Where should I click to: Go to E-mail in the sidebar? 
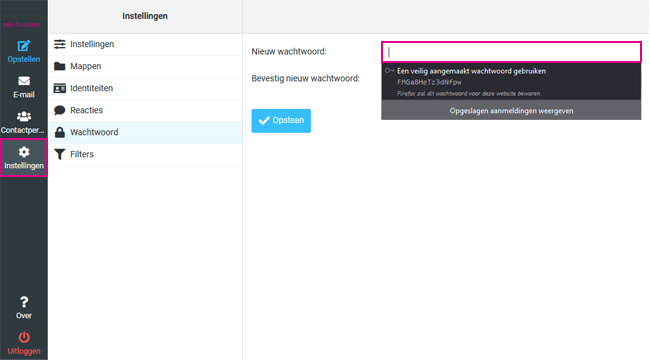[24, 87]
